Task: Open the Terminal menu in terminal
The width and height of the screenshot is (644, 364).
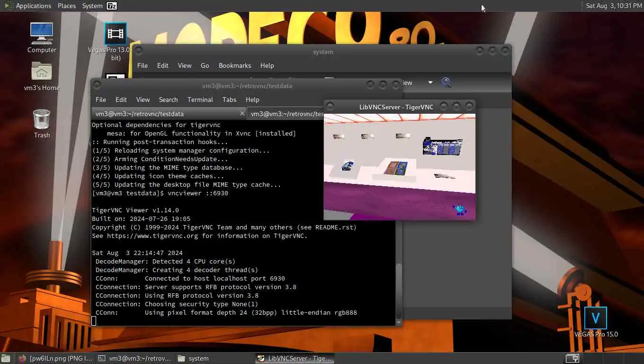Action: pos(200,100)
